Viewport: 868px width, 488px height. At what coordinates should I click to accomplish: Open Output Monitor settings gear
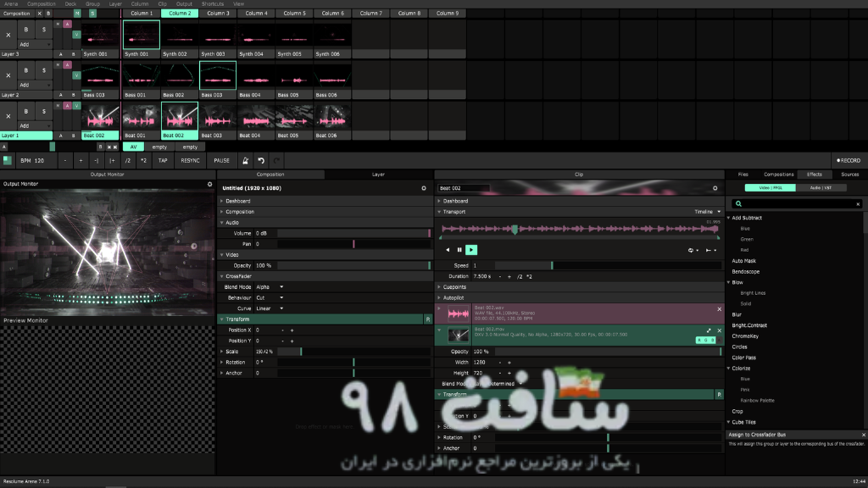tap(210, 184)
